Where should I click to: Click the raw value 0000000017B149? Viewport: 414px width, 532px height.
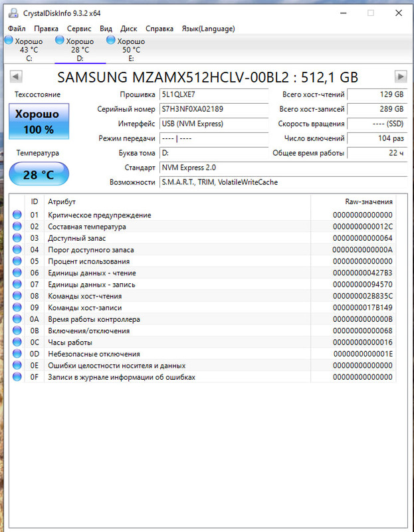(x=362, y=308)
